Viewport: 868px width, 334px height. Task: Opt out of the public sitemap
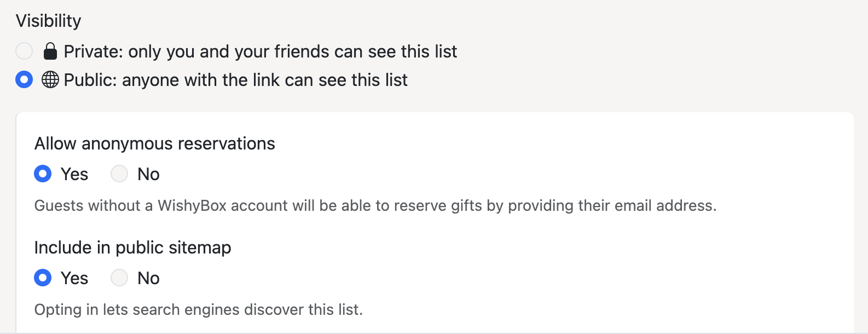[119, 278]
